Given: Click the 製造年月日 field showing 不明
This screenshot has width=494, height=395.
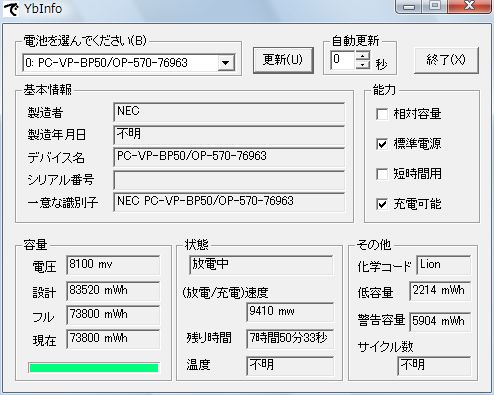Looking at the screenshot, I should (229, 135).
